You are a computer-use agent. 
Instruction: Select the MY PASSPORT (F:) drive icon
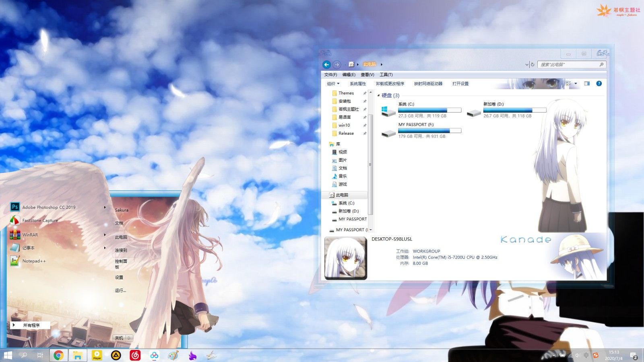point(388,133)
